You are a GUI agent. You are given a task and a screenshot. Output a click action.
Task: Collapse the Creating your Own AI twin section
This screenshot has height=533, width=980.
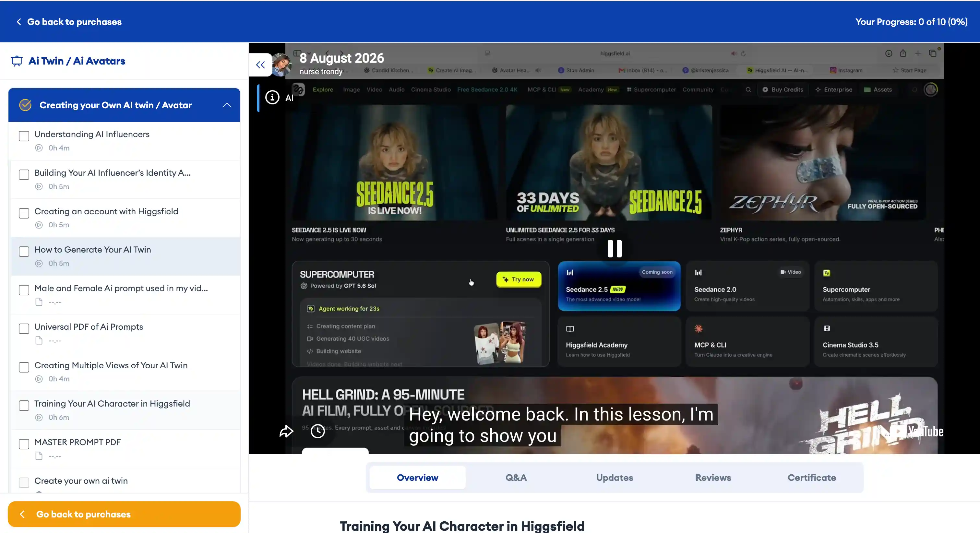(227, 105)
